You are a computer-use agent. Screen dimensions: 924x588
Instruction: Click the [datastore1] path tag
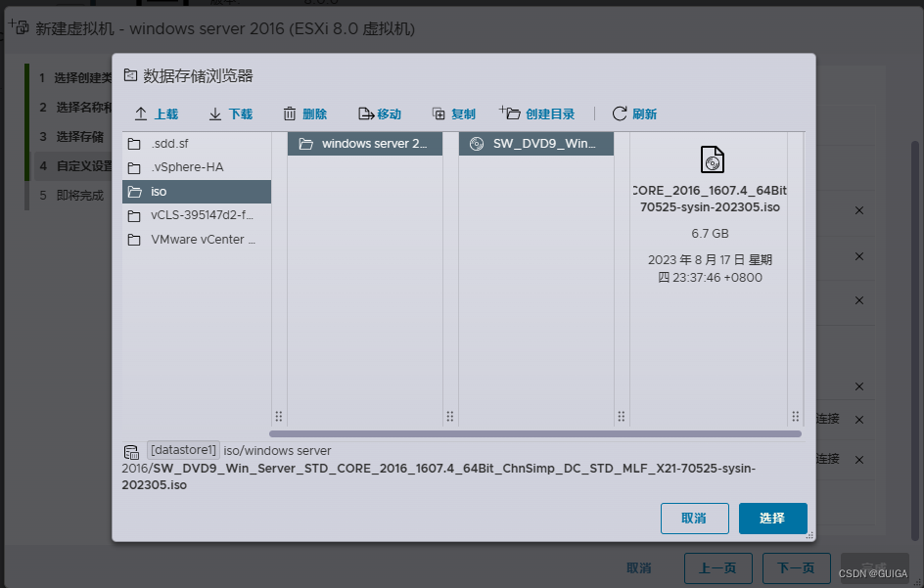183,450
